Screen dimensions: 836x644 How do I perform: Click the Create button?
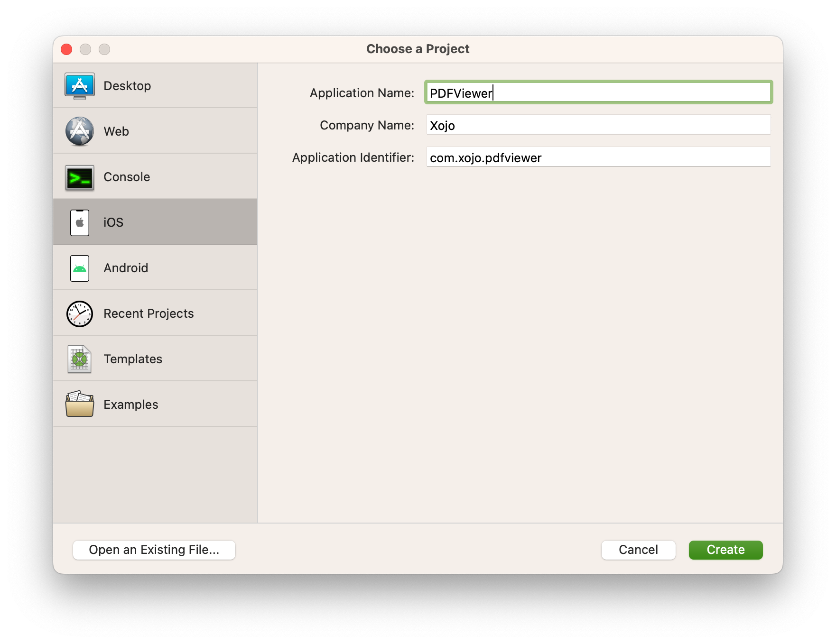click(x=725, y=550)
